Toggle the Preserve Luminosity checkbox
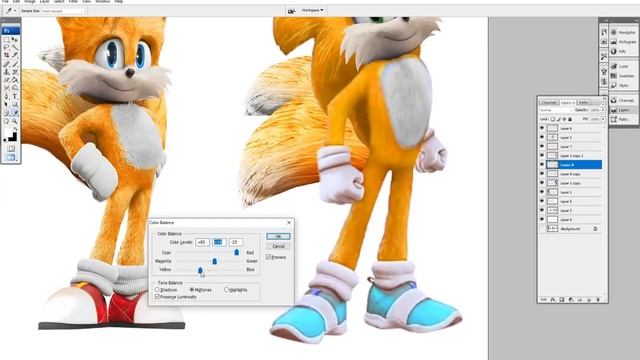The image size is (640, 360). (x=157, y=297)
